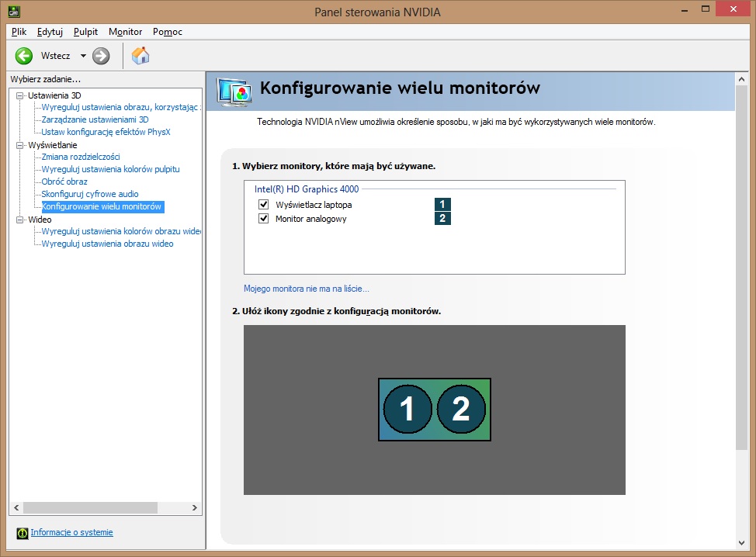Open the Pomoc menu

(x=168, y=32)
